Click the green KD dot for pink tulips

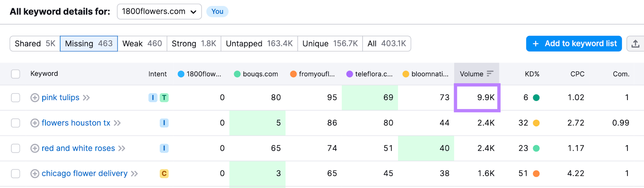point(536,98)
